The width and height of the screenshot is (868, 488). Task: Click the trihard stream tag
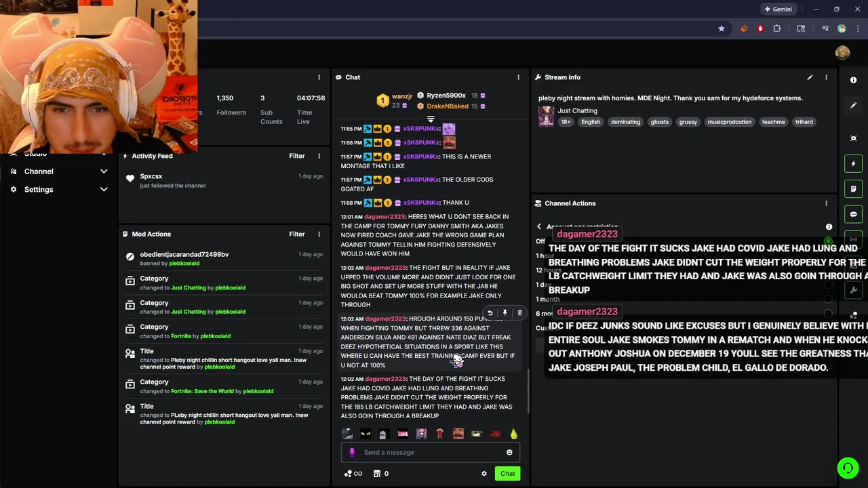coord(804,122)
